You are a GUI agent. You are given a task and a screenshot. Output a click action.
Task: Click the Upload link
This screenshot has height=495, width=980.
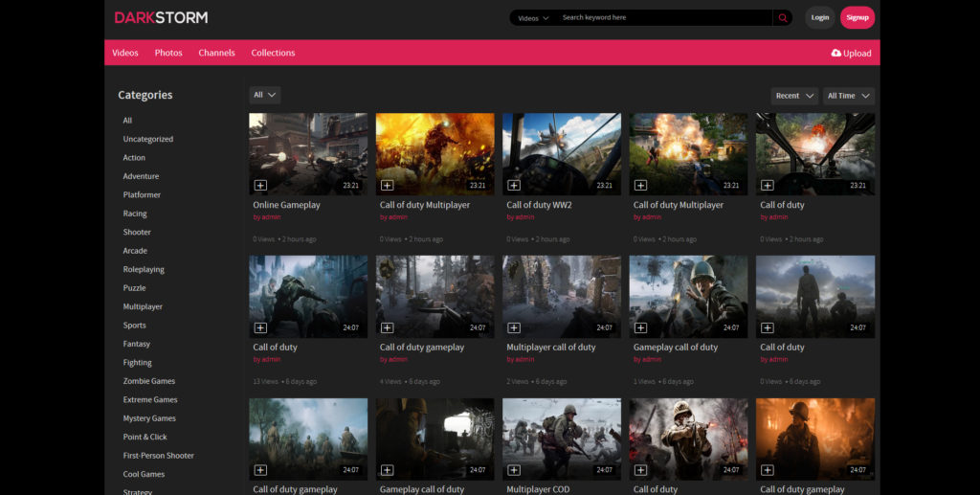tap(851, 53)
